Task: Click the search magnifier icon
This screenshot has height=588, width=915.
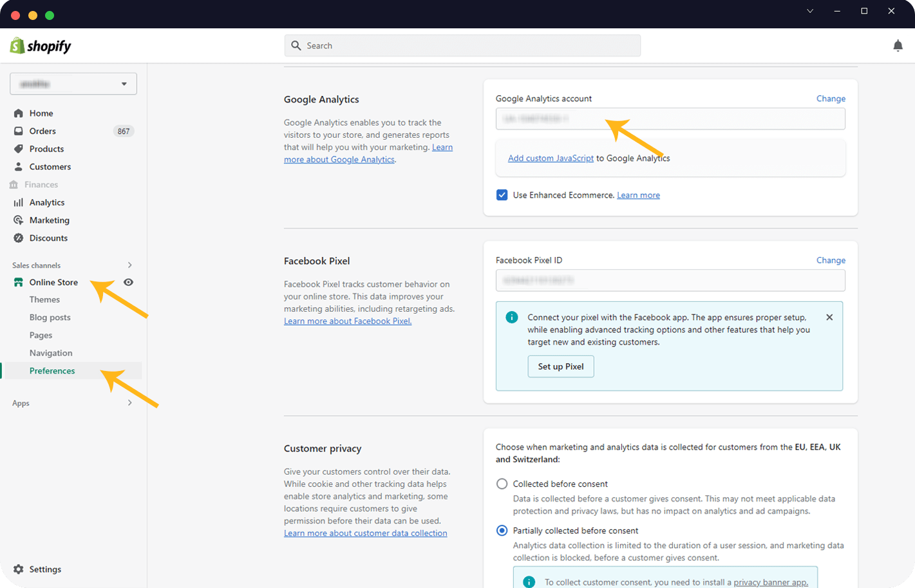Action: [296, 46]
